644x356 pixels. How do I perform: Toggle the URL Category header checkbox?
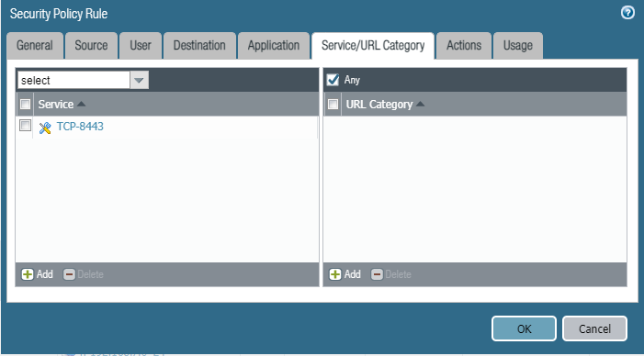[333, 105]
